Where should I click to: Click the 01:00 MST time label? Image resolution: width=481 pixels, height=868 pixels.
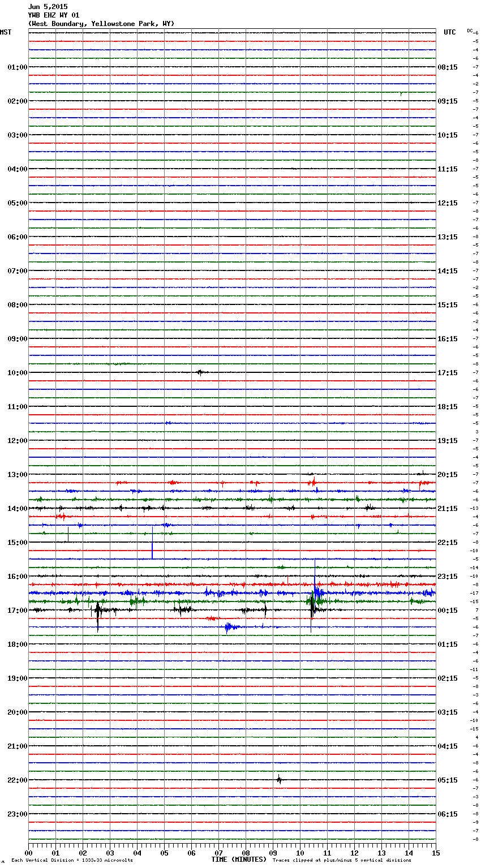click(x=17, y=67)
